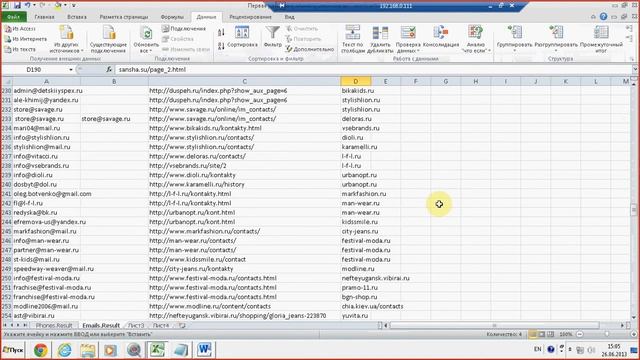Click the horizontal scrollbar thumb

pos(495,325)
